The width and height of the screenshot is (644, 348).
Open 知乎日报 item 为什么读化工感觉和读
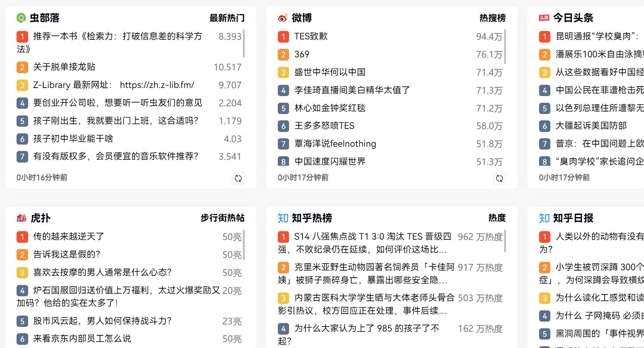600,298
